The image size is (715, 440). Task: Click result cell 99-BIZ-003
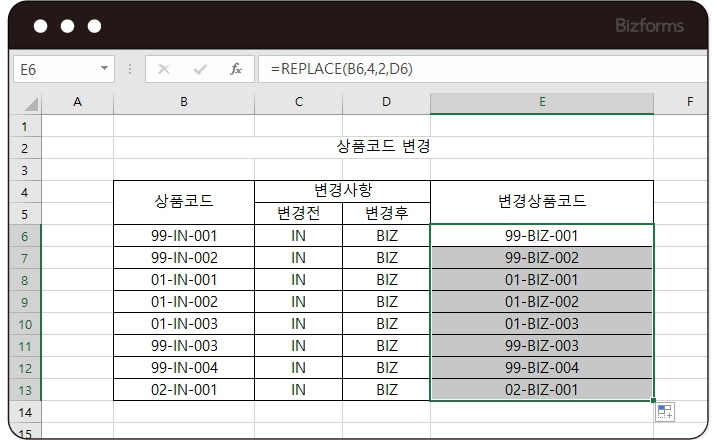(x=542, y=346)
